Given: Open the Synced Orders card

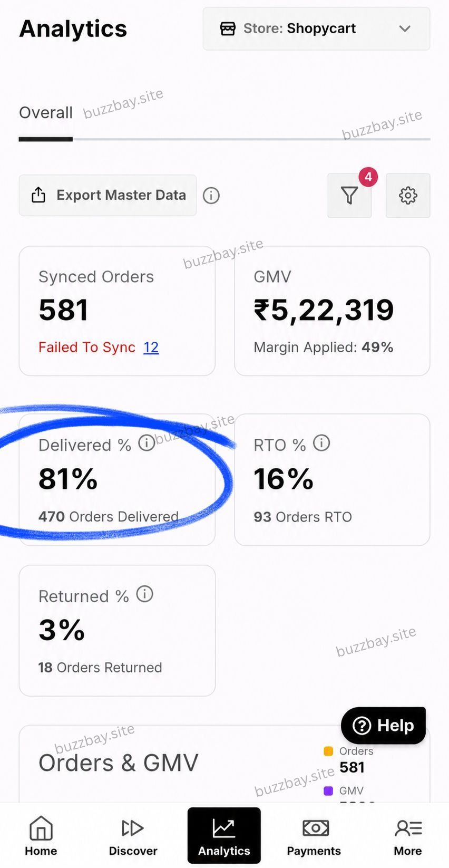Looking at the screenshot, I should 117,311.
